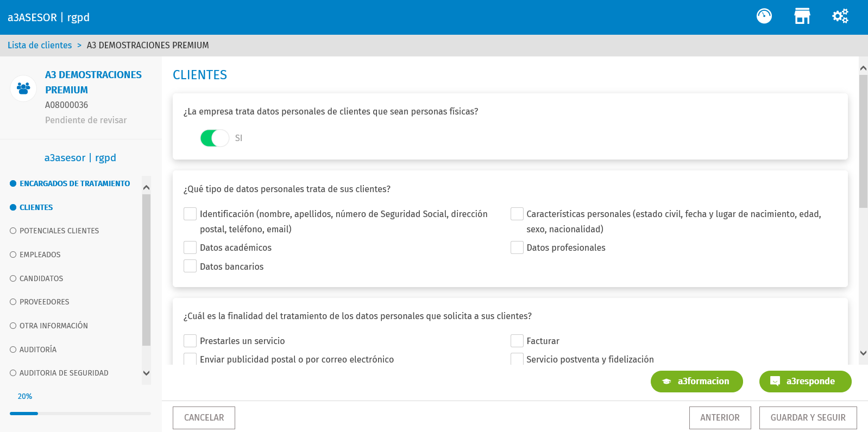868x432 pixels.
Task: Select the Proveedores section
Action: (x=40, y=302)
